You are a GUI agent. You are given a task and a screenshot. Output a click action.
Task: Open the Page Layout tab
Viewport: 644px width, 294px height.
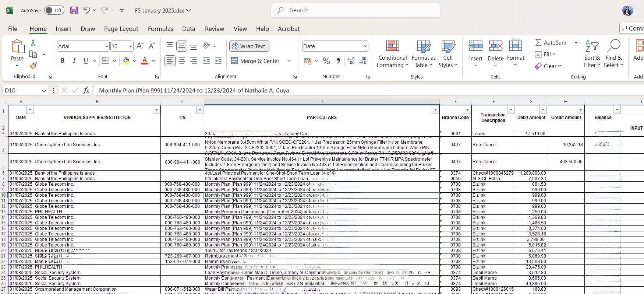121,29
